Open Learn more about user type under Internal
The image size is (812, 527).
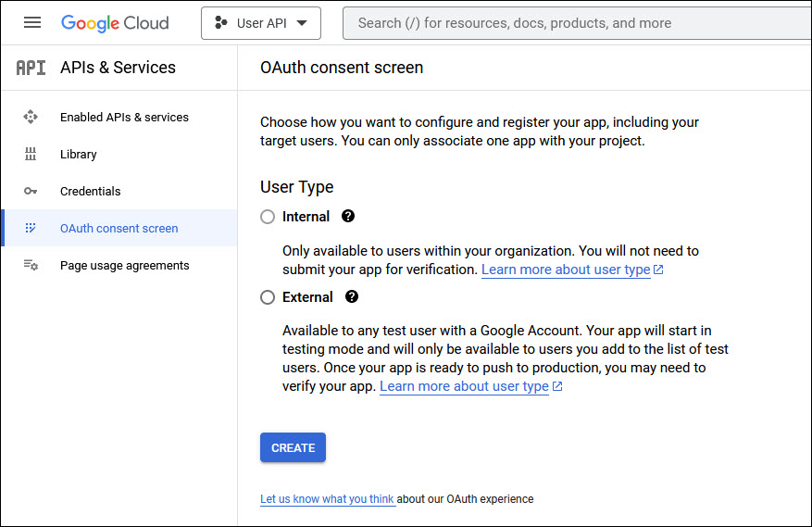[566, 270]
